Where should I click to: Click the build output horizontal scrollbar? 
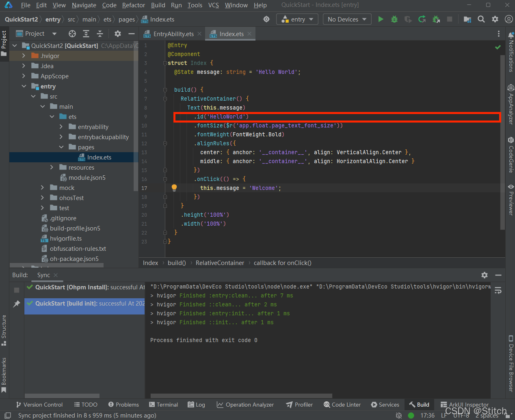click(241, 396)
